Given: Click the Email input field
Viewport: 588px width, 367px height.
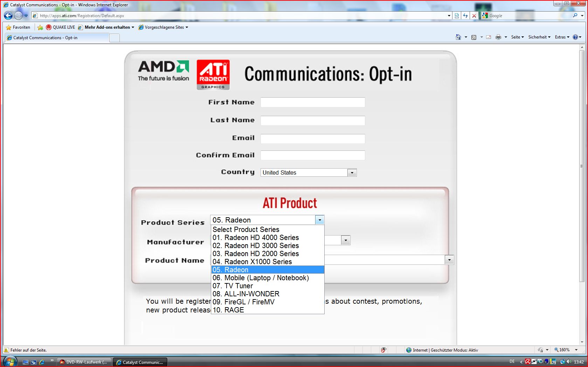Looking at the screenshot, I should coord(313,139).
